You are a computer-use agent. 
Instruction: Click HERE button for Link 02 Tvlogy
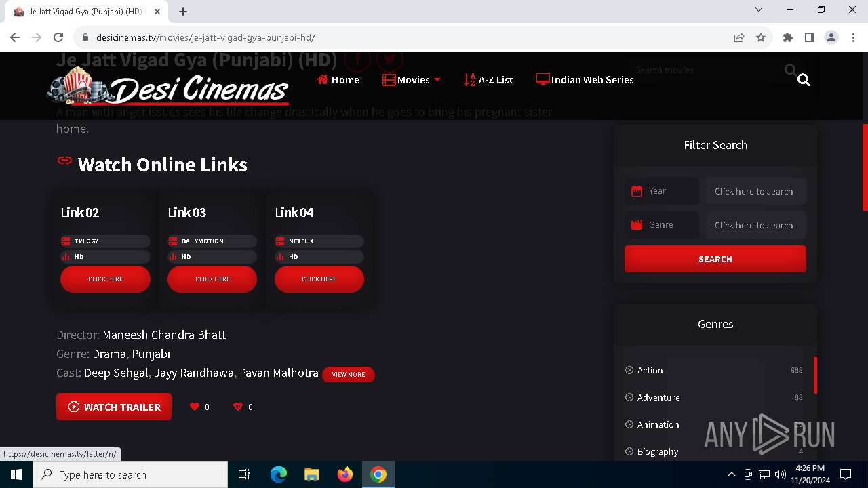pos(105,279)
